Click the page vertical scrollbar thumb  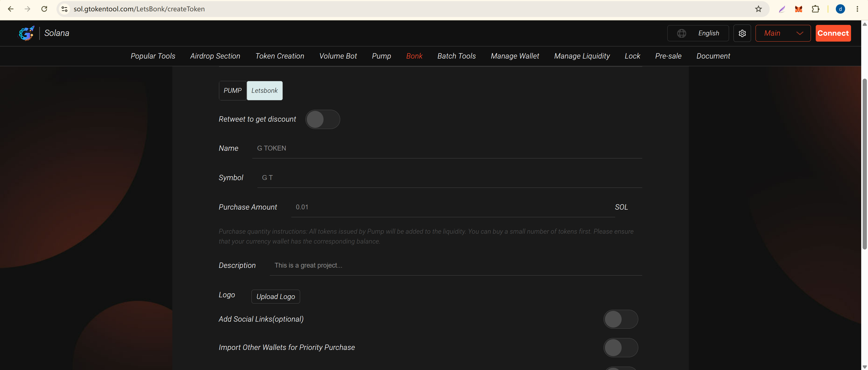point(864,164)
